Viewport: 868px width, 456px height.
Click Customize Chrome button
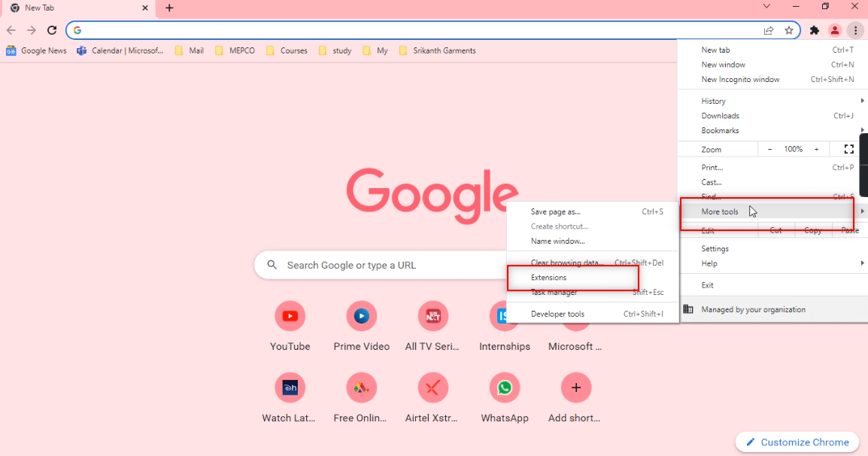tap(797, 442)
